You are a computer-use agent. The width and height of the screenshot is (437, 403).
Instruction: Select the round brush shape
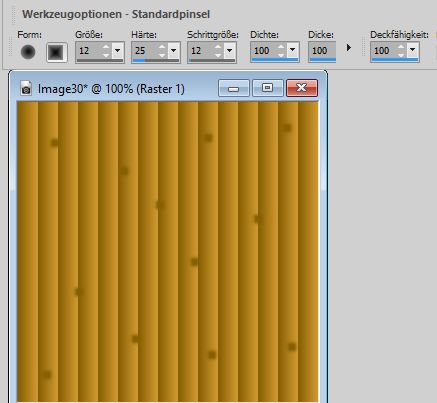pyautogui.click(x=28, y=52)
